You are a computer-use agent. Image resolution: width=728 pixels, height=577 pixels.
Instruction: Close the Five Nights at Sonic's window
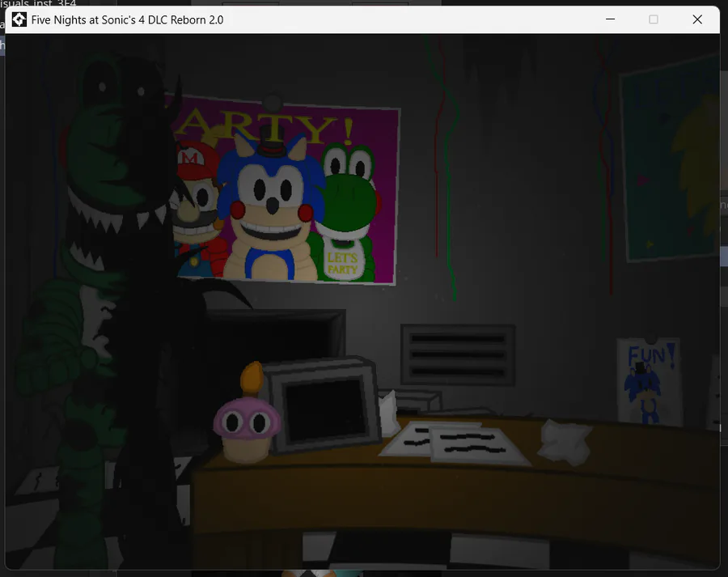pyautogui.click(x=697, y=19)
